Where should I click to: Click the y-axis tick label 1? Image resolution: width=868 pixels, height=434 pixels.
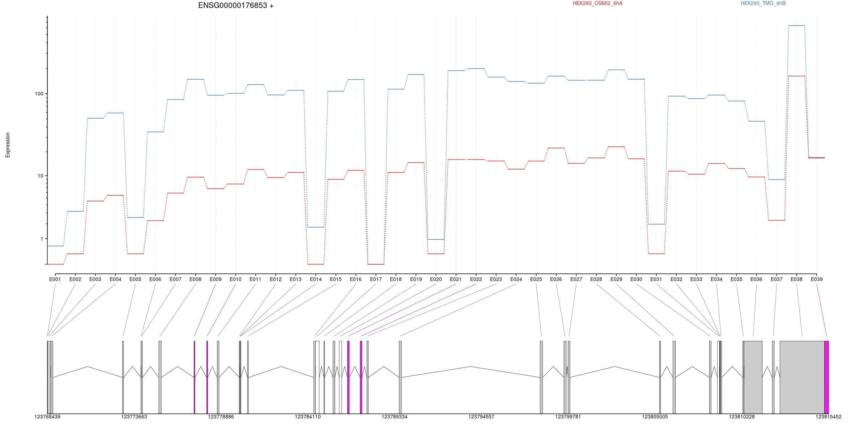42,239
